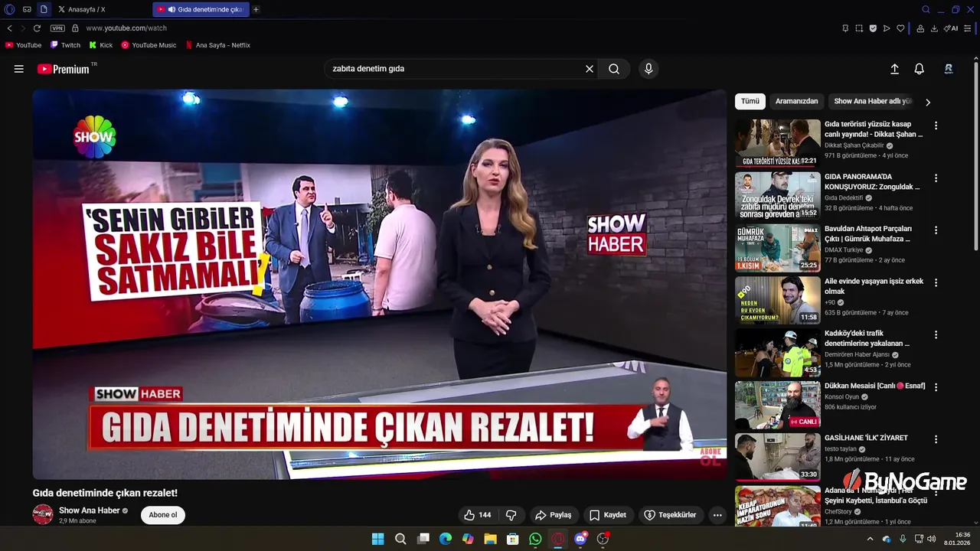Select the Tümü filter chip
Screen dimensions: 980x551
[750, 101]
